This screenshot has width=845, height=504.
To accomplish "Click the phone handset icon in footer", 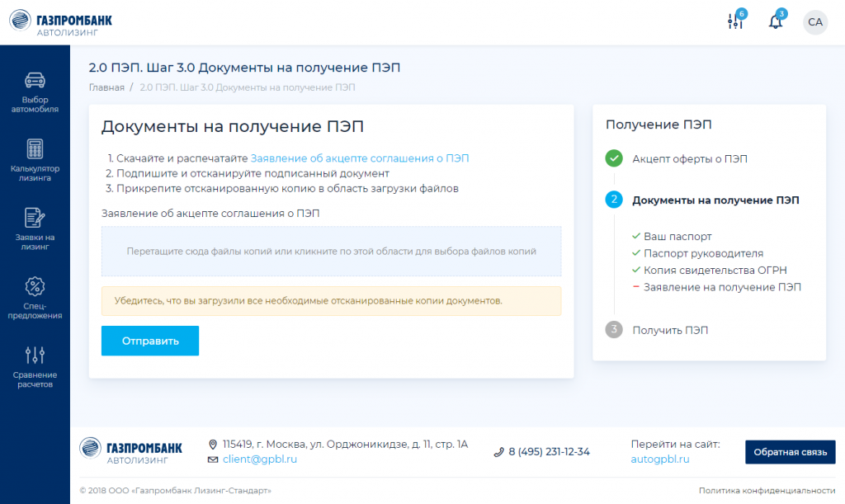I will 498,452.
